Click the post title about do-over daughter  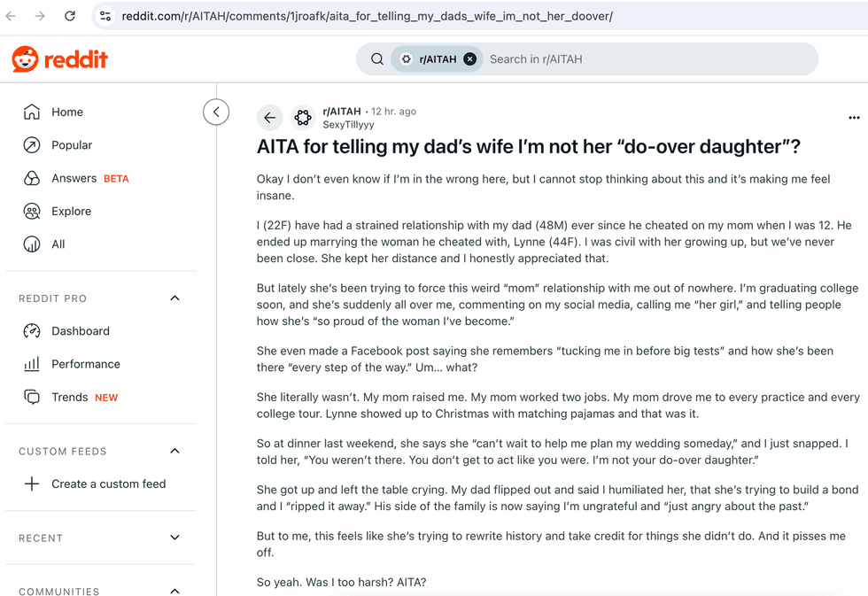point(529,147)
